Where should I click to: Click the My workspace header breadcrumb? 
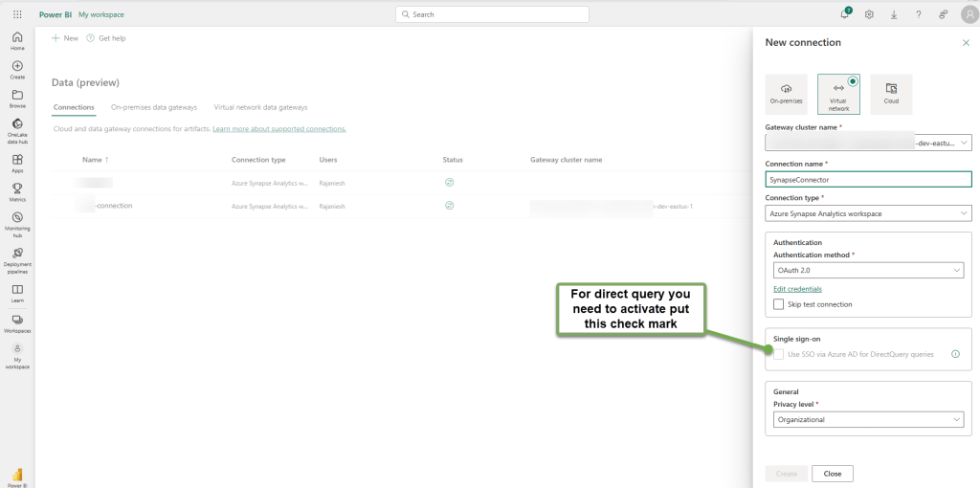click(101, 14)
